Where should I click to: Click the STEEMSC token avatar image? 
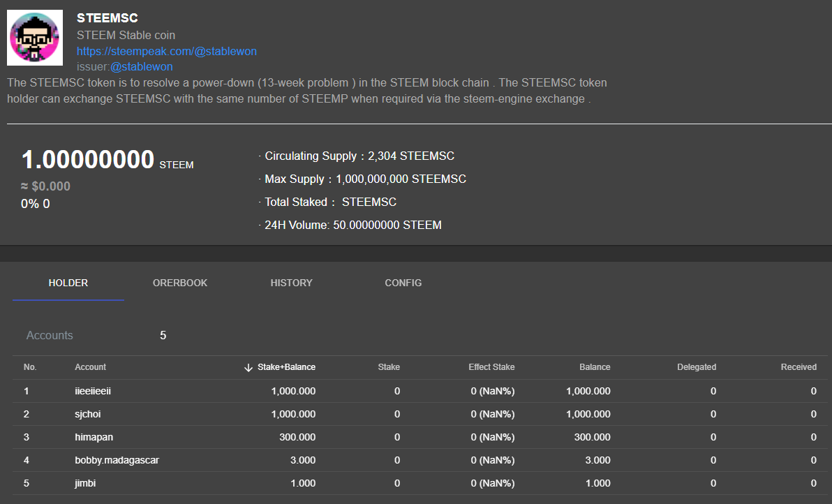tap(34, 38)
